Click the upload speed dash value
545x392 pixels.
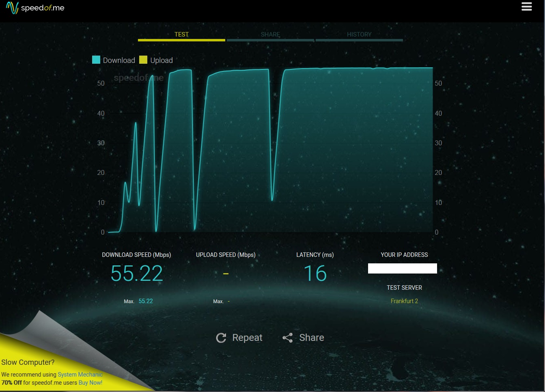pyautogui.click(x=226, y=274)
